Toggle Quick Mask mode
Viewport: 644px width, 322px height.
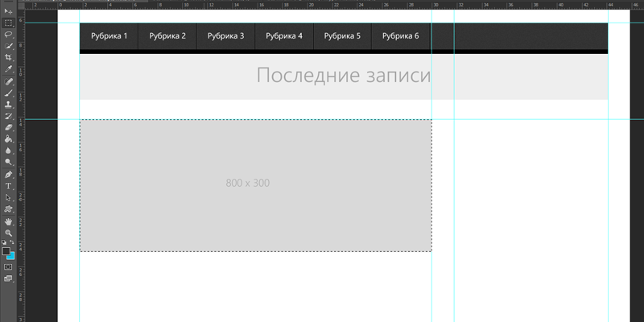point(8,266)
